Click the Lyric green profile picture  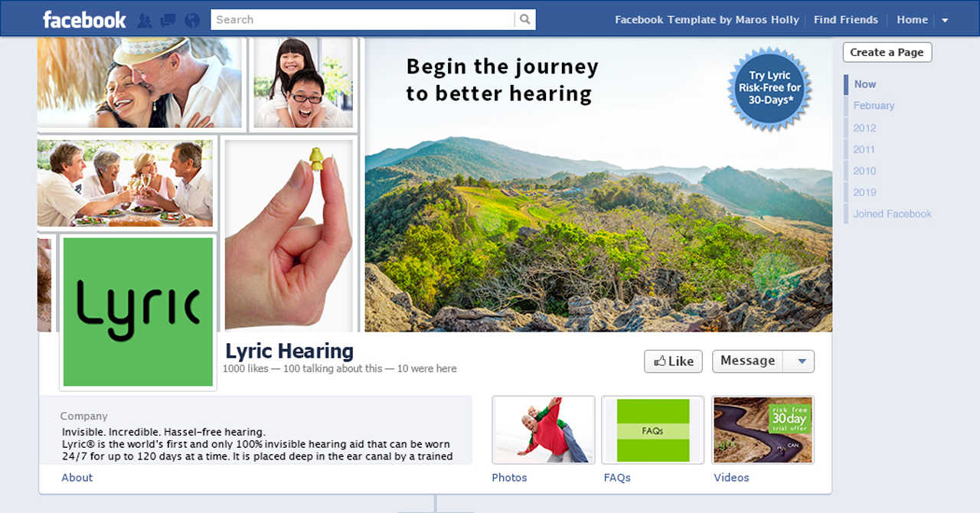[138, 312]
